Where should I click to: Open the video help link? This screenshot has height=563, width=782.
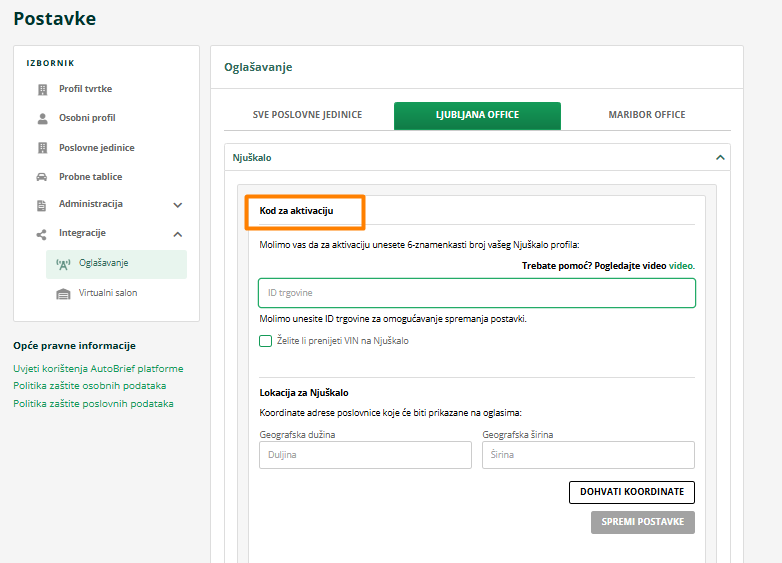[x=681, y=266]
